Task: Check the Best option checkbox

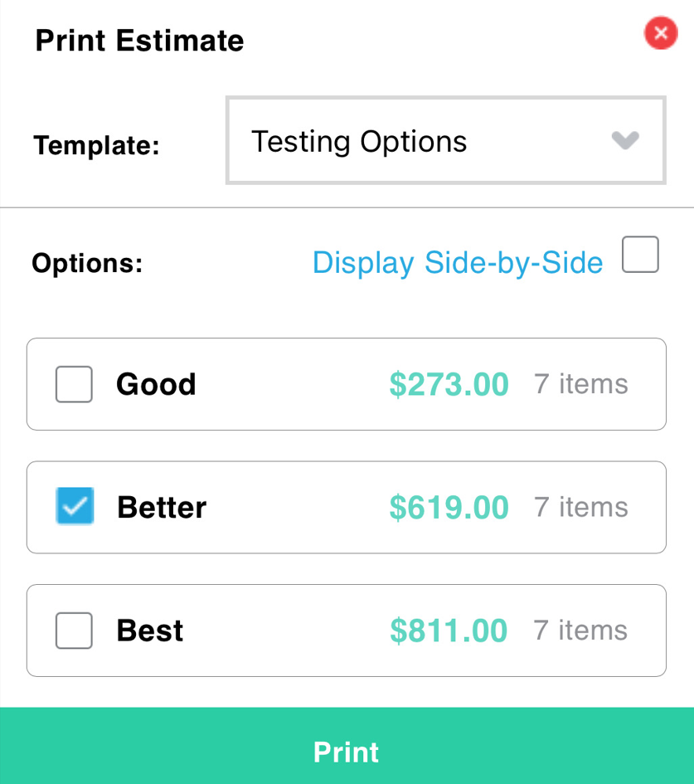Action: 74,630
